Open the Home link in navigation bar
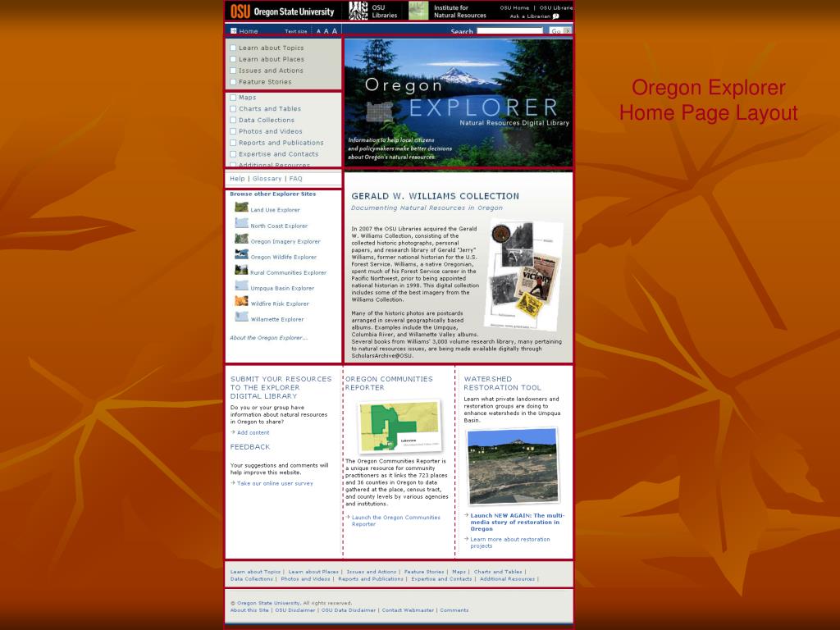840x630 pixels. (249, 31)
